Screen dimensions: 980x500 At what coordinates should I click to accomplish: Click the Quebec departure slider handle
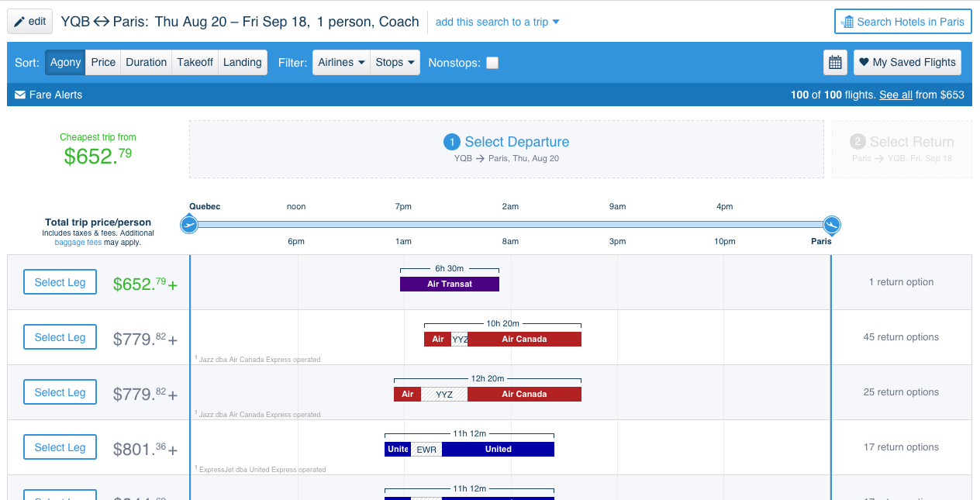(188, 225)
